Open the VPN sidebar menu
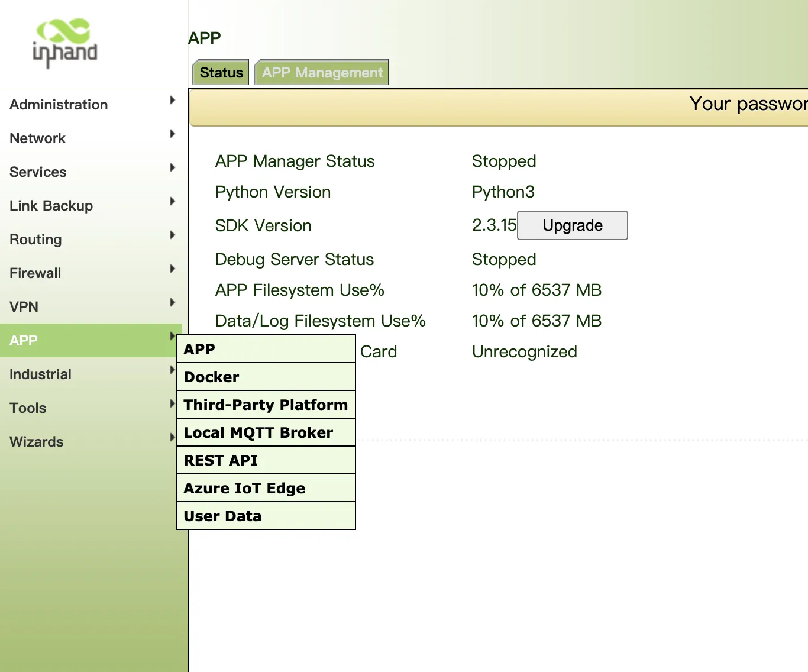Viewport: 808px width, 672px height. pos(91,307)
